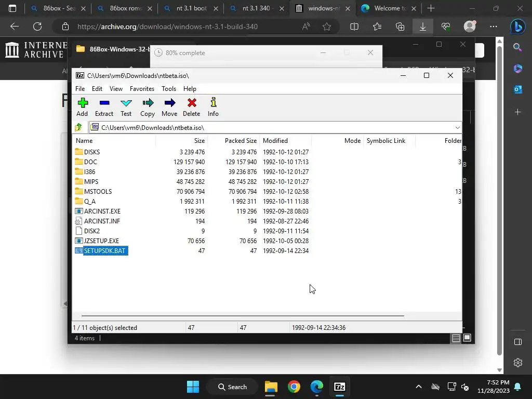Open the Tools menu
The width and height of the screenshot is (532, 399).
coord(169,88)
